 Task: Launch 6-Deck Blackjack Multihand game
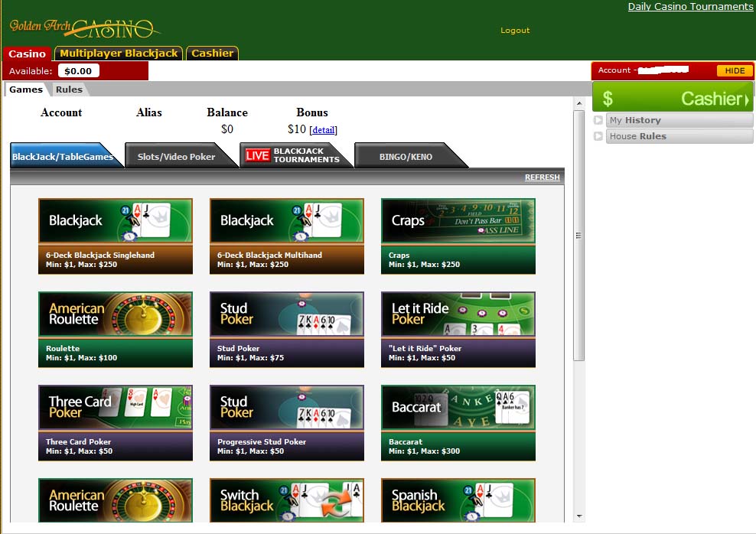pyautogui.click(x=286, y=235)
